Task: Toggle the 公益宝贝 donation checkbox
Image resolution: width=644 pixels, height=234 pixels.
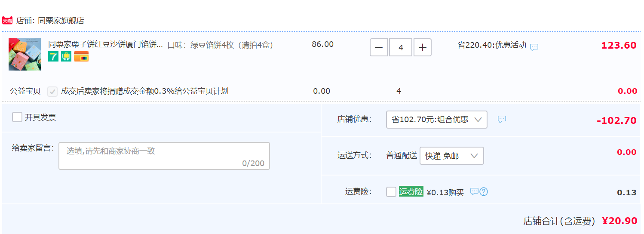Action: [52, 91]
